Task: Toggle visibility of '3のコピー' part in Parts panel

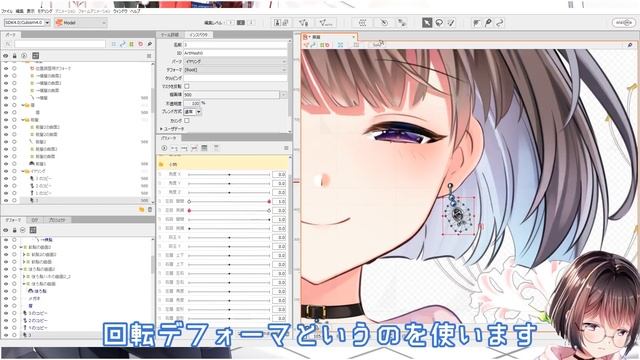Action: coord(6,178)
